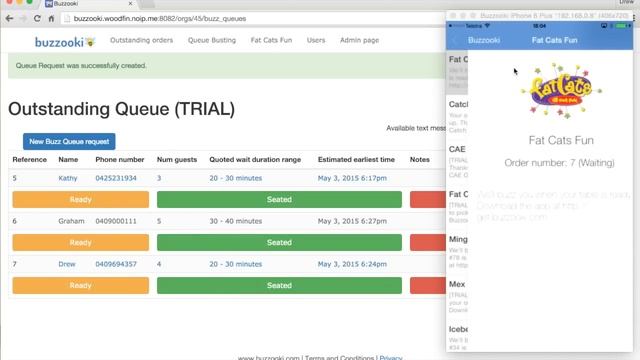
Task: Open Fat Cats Fun navigation item
Action: 271,40
